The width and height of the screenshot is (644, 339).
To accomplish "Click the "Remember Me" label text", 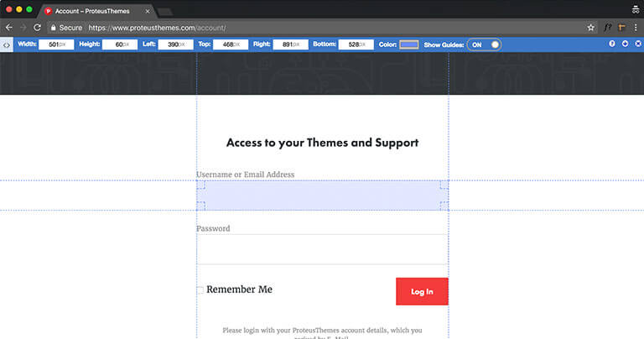I will (x=240, y=289).
